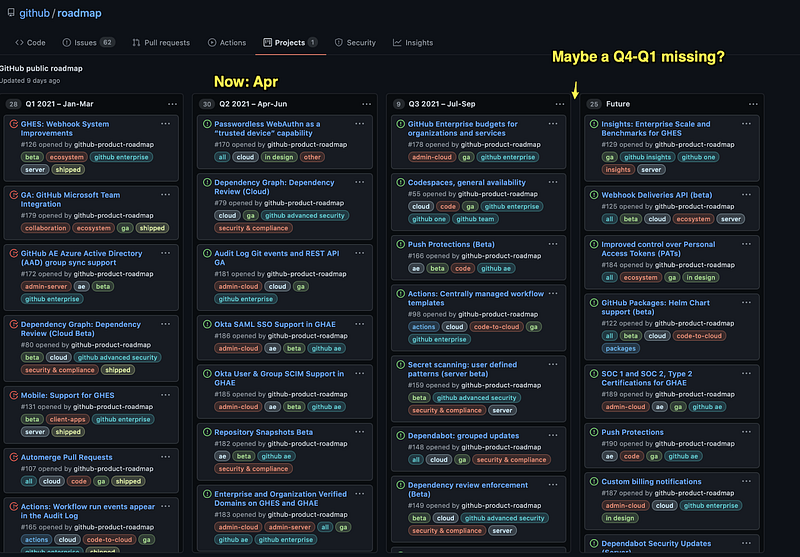
Task: Click open-issue icon on Helm Chart support card
Action: point(594,303)
